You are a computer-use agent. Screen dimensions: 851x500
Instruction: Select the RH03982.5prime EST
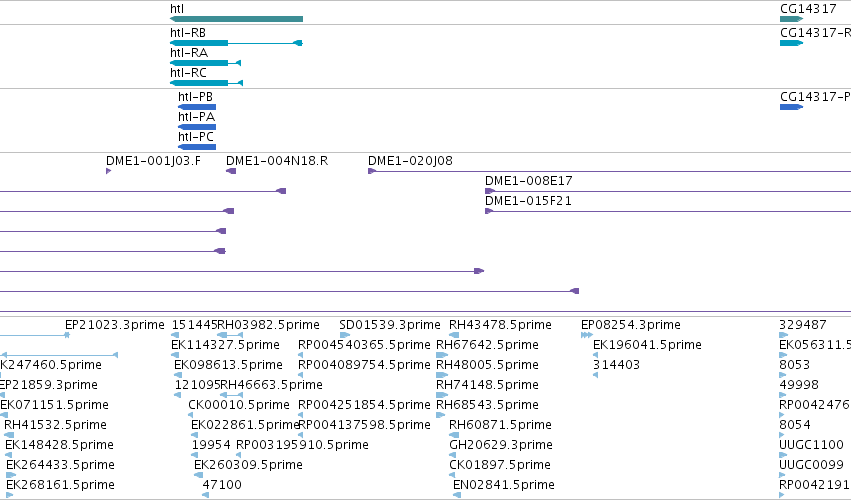click(230, 336)
